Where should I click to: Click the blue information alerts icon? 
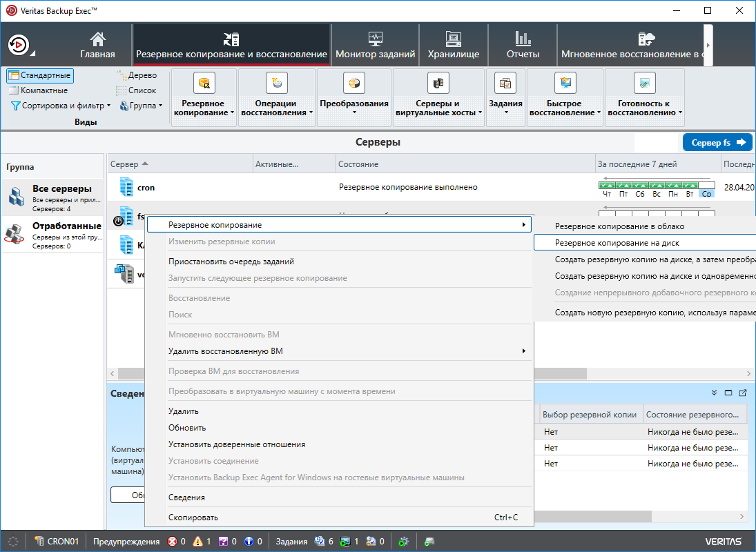[249, 542]
